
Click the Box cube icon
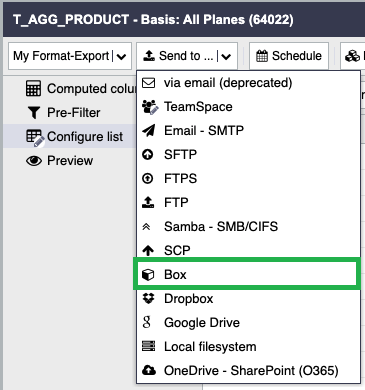click(148, 275)
